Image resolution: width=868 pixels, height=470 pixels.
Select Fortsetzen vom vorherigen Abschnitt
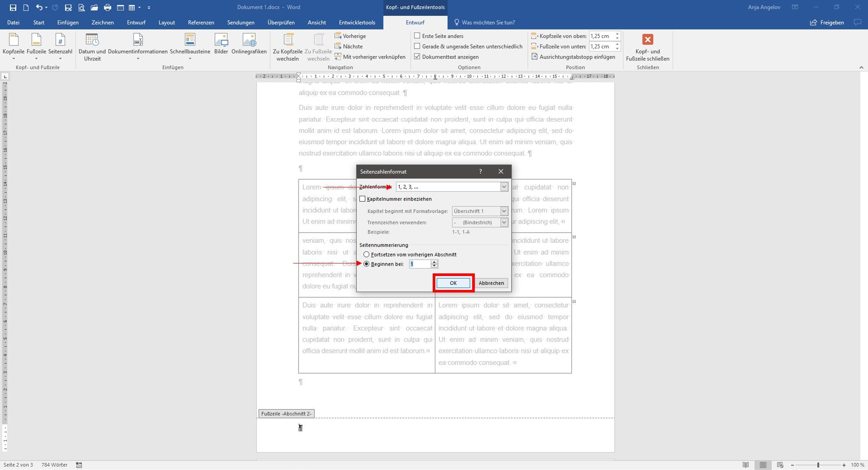click(x=366, y=254)
